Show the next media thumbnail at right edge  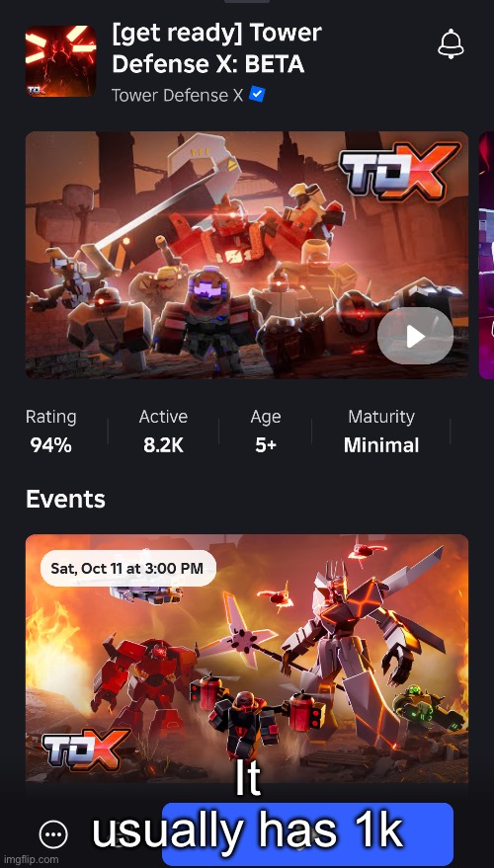click(486, 255)
